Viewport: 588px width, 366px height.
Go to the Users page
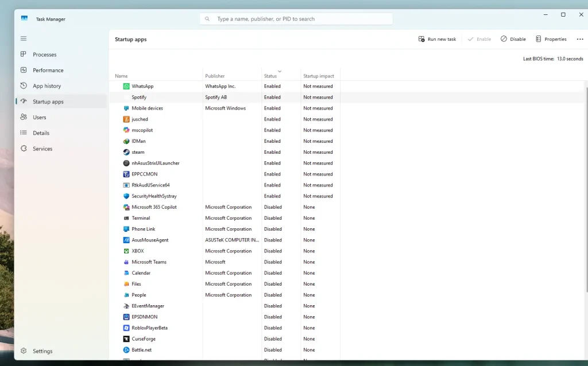pos(61,117)
